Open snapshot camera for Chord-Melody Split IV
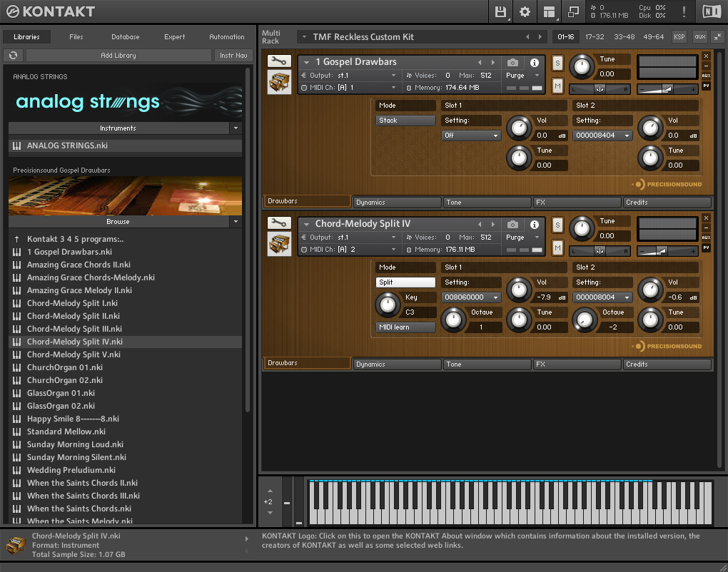The height and width of the screenshot is (572, 728). 512,224
